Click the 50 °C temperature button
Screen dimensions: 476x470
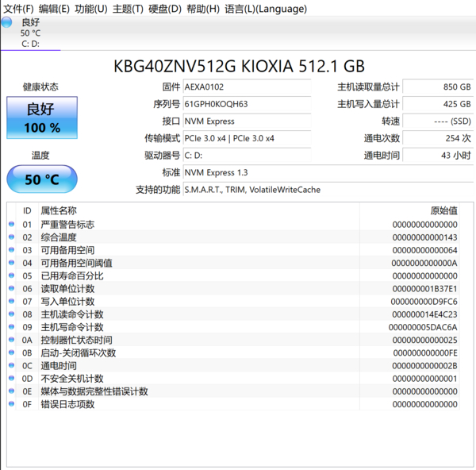coord(42,179)
